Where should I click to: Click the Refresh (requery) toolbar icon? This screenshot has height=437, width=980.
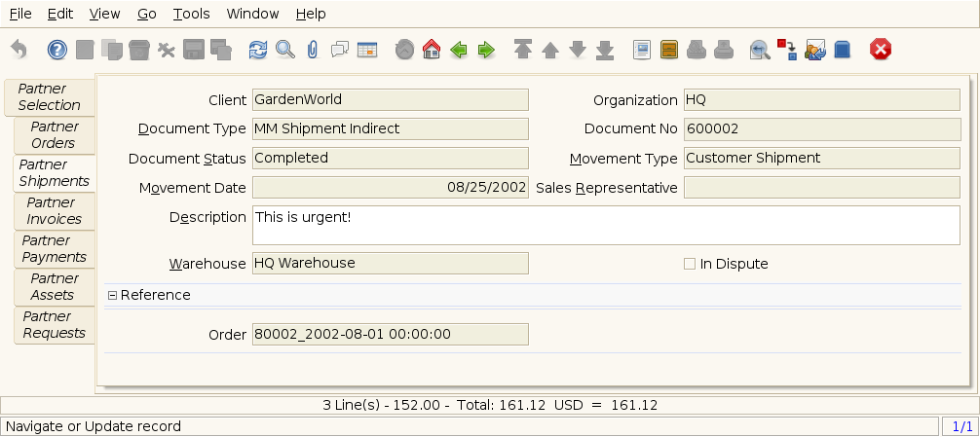pyautogui.click(x=257, y=50)
